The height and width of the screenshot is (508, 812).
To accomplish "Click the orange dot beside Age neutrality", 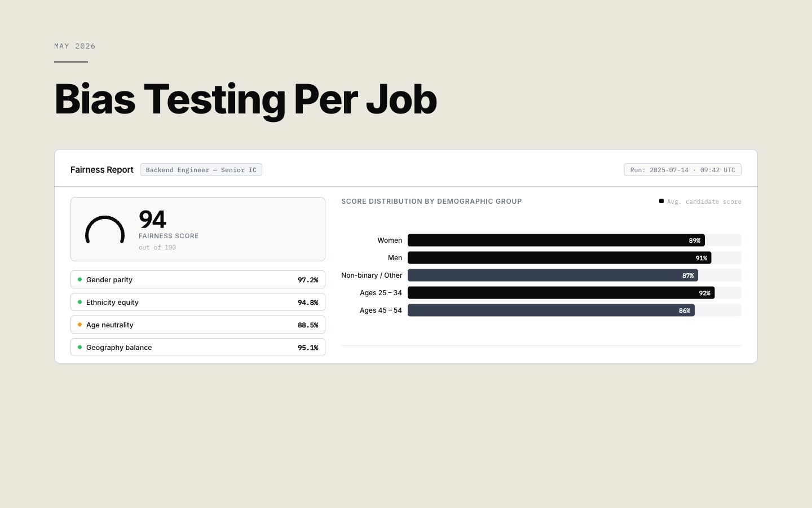I will click(x=80, y=325).
